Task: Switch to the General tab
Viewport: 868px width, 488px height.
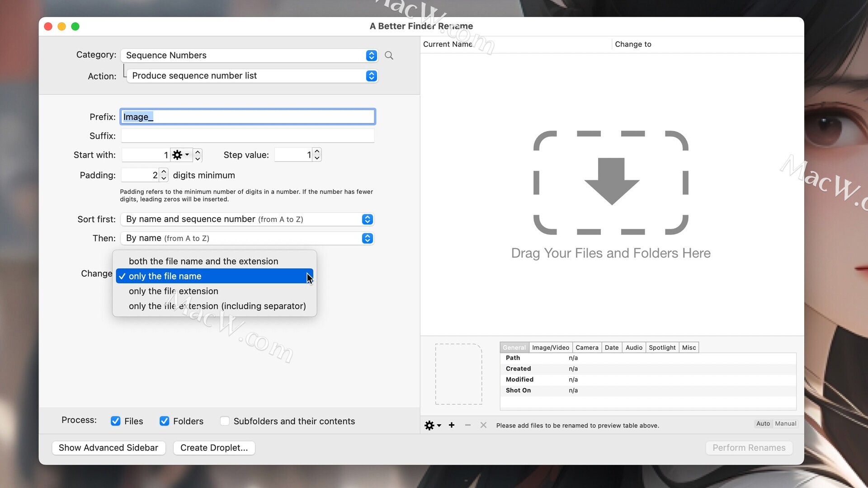Action: (514, 347)
